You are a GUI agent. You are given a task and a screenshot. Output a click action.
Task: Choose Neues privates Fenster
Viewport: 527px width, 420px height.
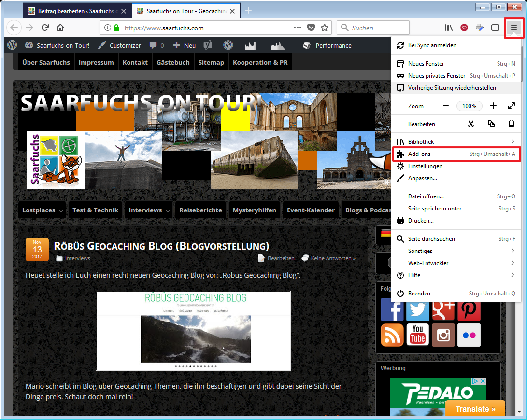[x=456, y=76]
